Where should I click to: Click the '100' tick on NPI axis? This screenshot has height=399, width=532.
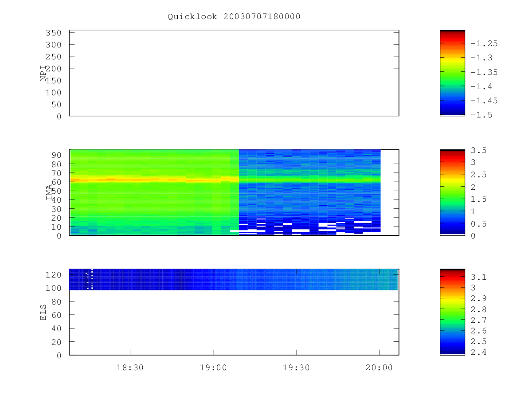[x=53, y=92]
